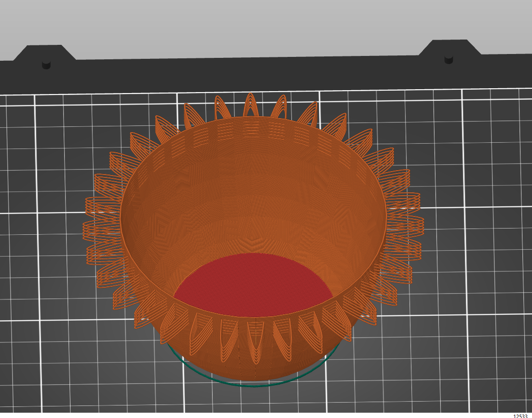Screen dimensions: 532x418
Task: Click the red bottom layer inside the bowl
Action: coord(253,285)
